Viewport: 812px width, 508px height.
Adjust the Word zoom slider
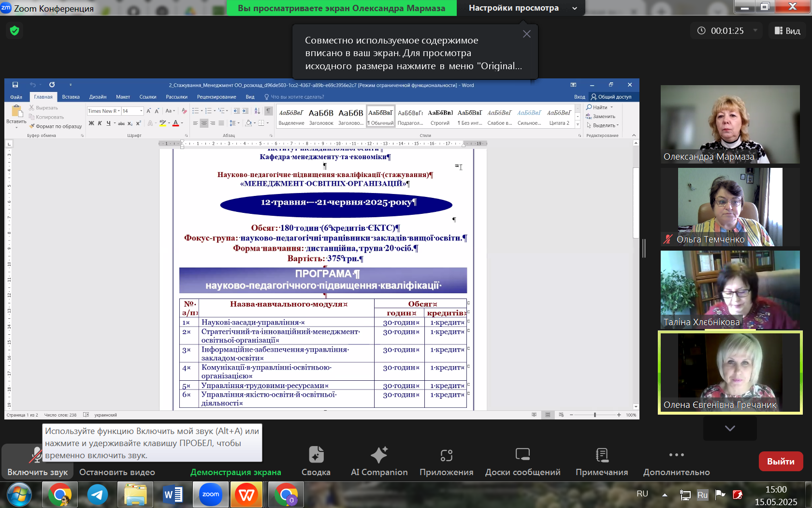pyautogui.click(x=594, y=415)
